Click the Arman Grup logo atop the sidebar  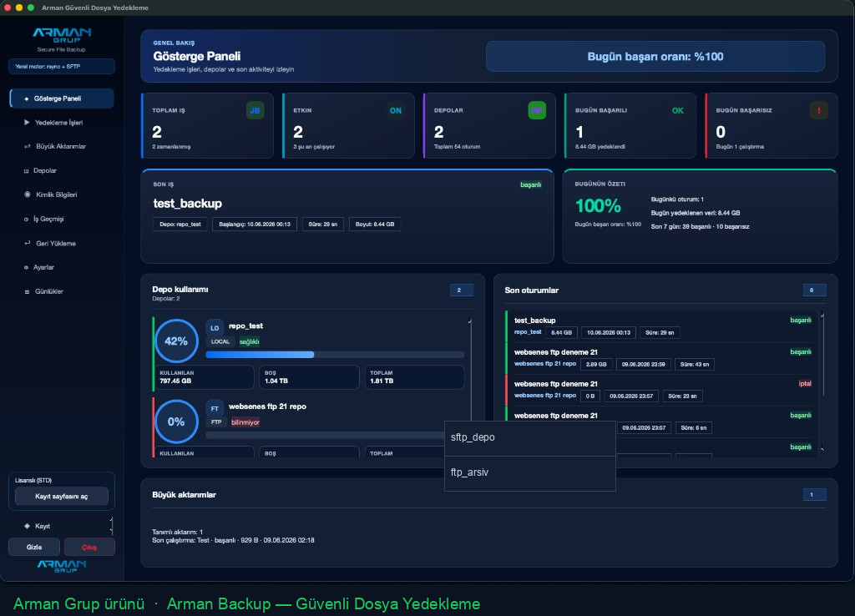(62, 35)
